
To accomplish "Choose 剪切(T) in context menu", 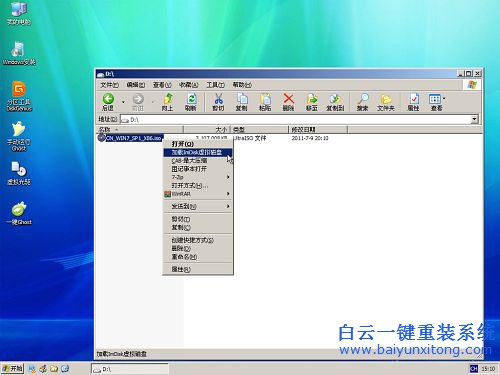I will pyautogui.click(x=197, y=219).
